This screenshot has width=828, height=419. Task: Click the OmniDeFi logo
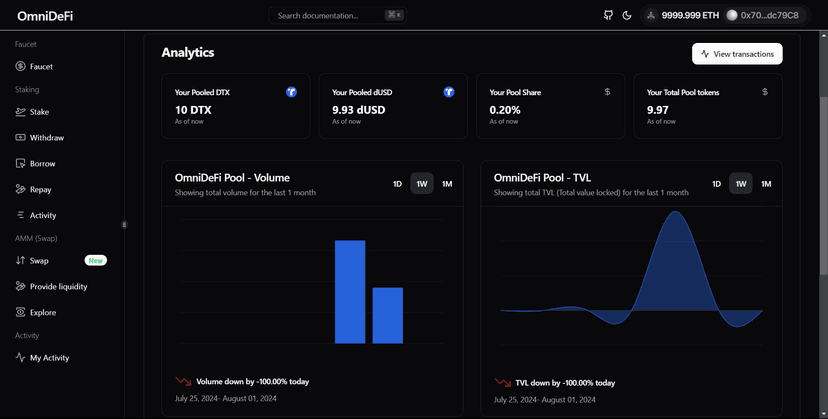[x=45, y=16]
